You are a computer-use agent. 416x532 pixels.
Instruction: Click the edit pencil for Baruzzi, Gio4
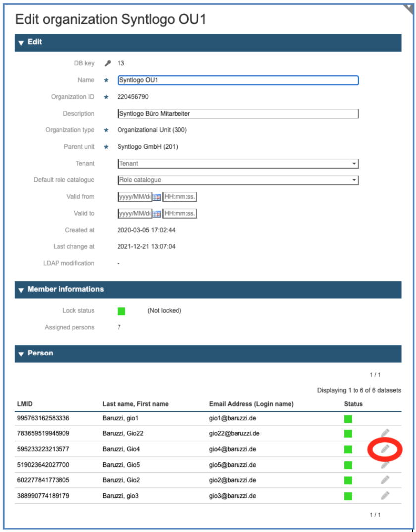point(385,449)
